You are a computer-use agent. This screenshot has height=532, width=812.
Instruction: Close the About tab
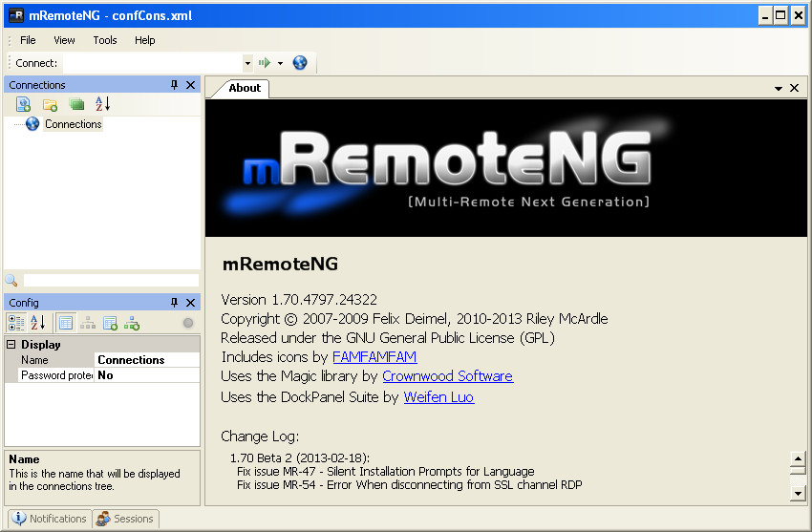point(795,88)
